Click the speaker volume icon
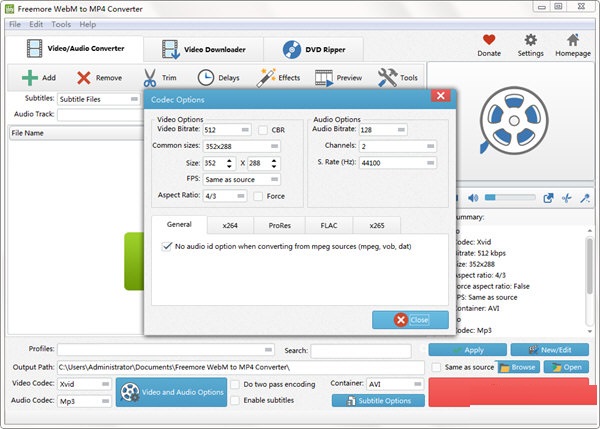The height and width of the screenshot is (429, 600). [x=473, y=197]
